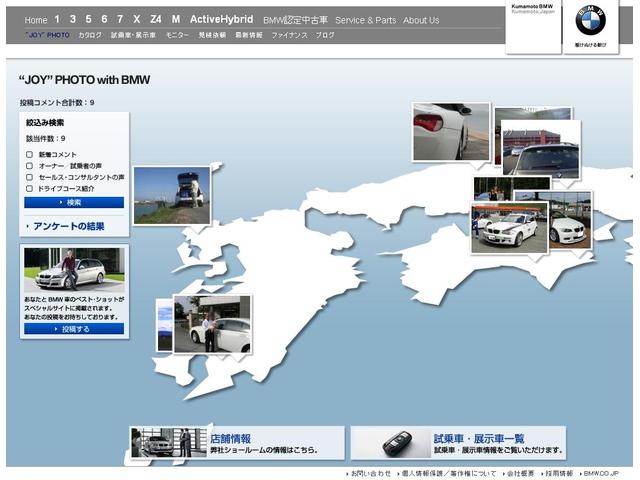Image resolution: width=640 pixels, height=480 pixels.
Task: Check the 新着コメント filter checkbox
Action: [x=29, y=154]
